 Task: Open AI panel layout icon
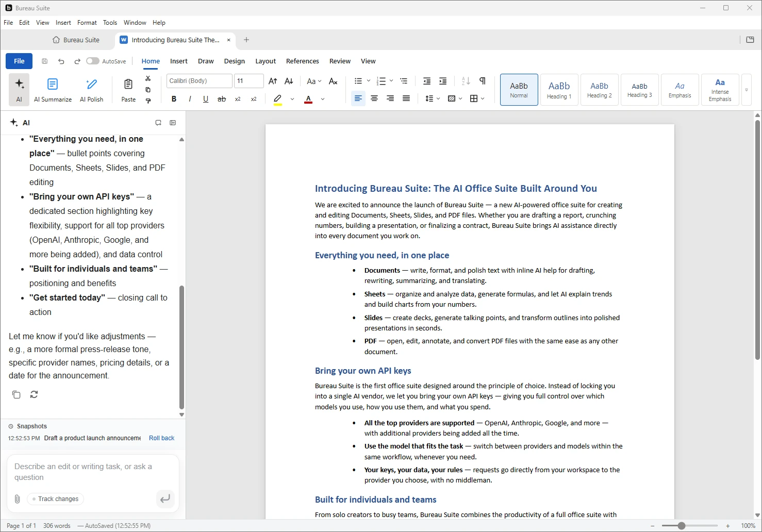pos(173,123)
